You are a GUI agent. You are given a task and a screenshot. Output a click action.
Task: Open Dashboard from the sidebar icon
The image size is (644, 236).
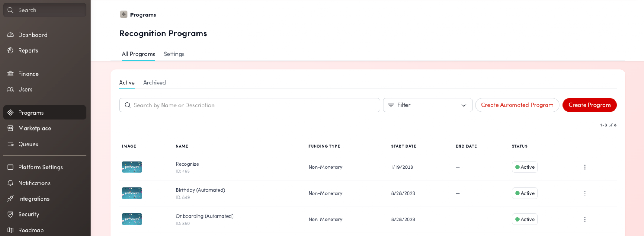[x=10, y=35]
